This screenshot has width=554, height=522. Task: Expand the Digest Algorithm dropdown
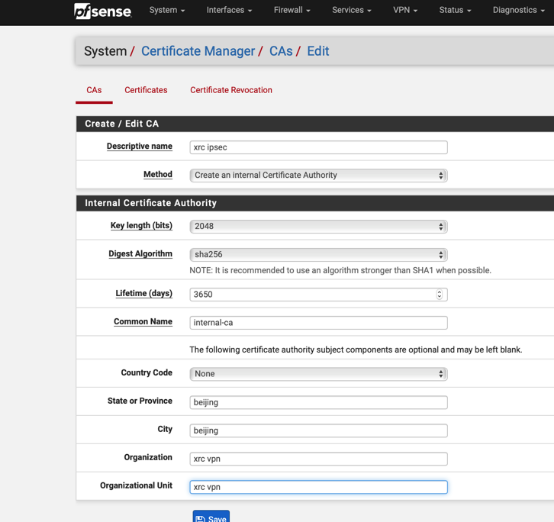pos(319,254)
